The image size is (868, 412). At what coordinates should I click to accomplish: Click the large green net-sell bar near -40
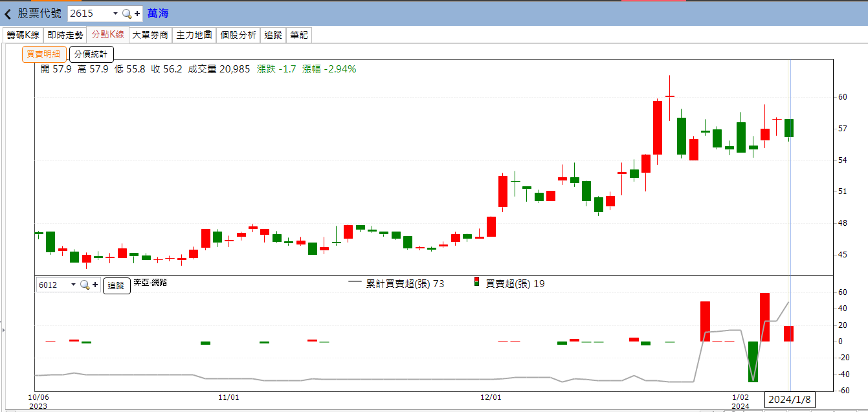pyautogui.click(x=753, y=362)
